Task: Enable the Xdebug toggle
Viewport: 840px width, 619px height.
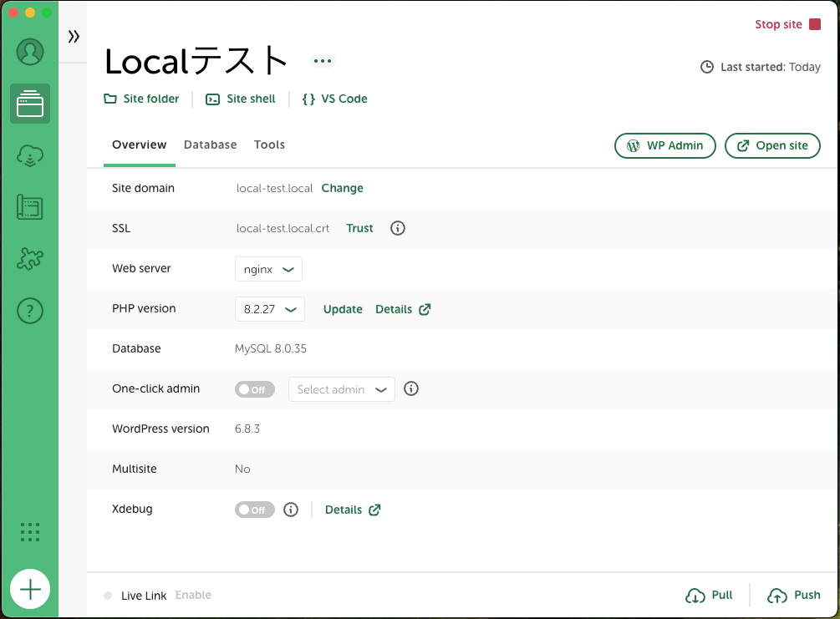Action: [x=254, y=510]
